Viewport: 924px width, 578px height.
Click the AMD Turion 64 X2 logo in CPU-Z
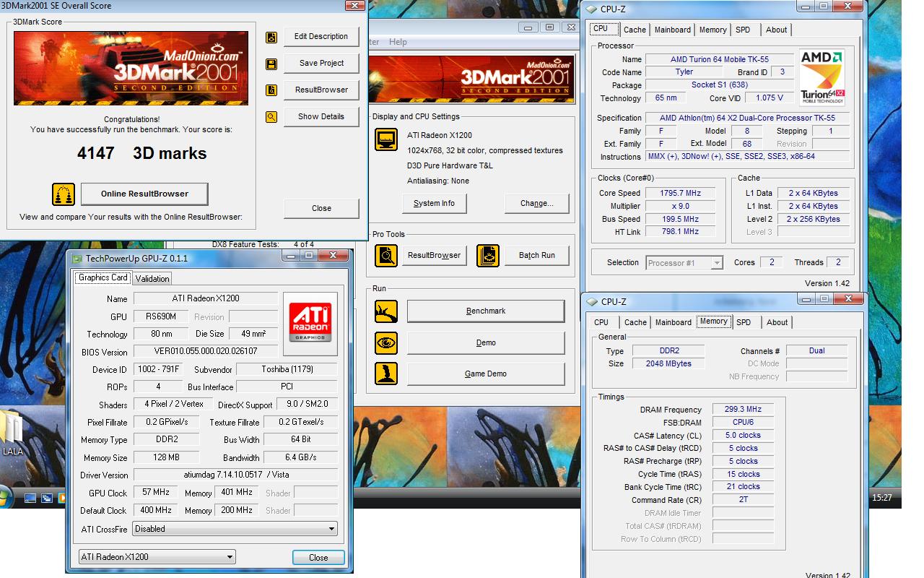tap(822, 77)
